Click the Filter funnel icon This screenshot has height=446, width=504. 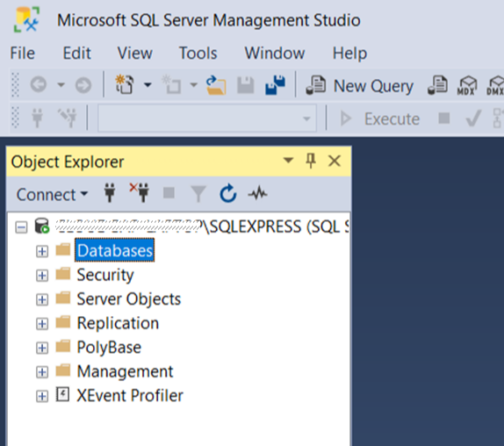coord(198,194)
